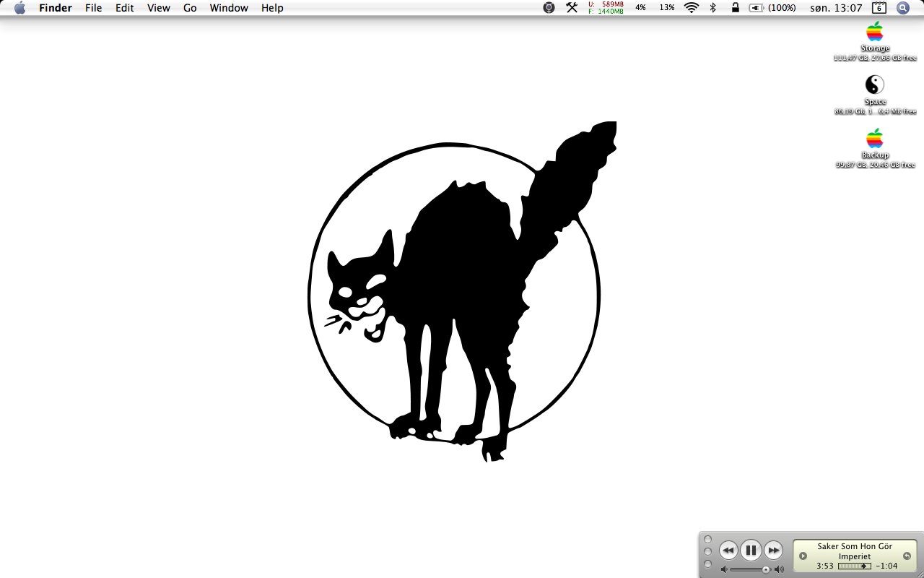Open the View menu
The image size is (924, 578).
pos(159,8)
